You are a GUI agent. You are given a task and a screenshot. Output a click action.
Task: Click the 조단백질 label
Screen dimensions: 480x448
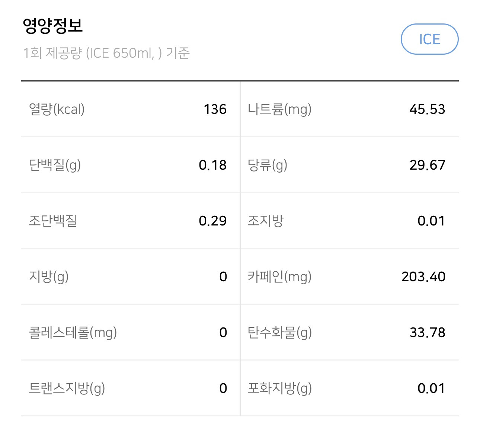[x=53, y=221]
